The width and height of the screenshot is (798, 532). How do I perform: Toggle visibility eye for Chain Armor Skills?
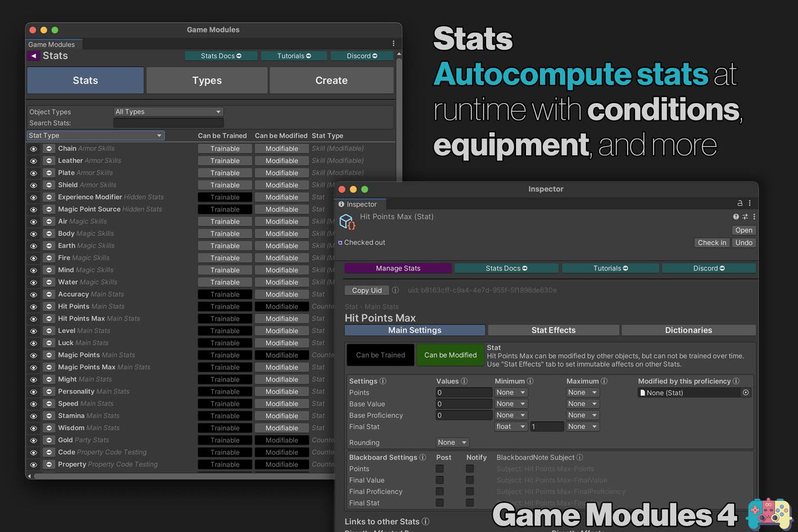click(33, 148)
